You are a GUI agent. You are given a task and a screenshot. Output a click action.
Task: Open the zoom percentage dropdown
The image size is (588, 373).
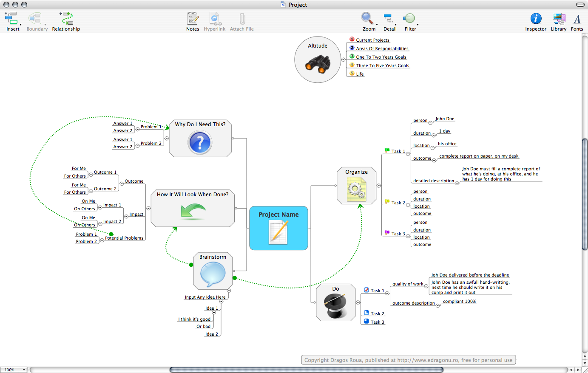[14, 370]
